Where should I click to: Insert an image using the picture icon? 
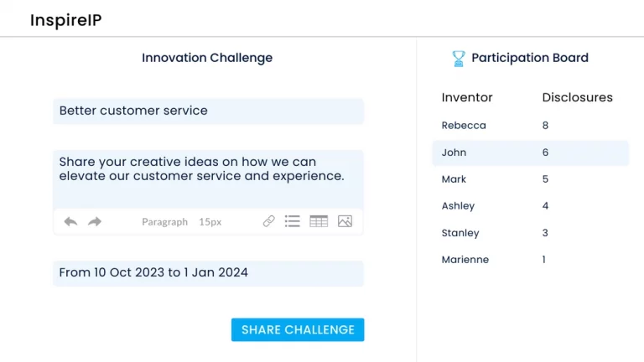[x=345, y=222]
